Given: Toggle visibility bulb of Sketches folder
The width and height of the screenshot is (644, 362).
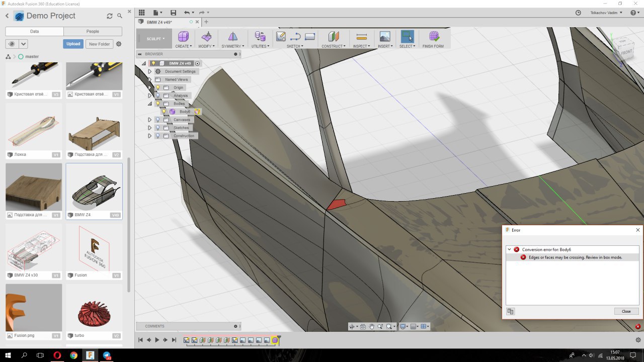Looking at the screenshot, I should pyautogui.click(x=157, y=128).
